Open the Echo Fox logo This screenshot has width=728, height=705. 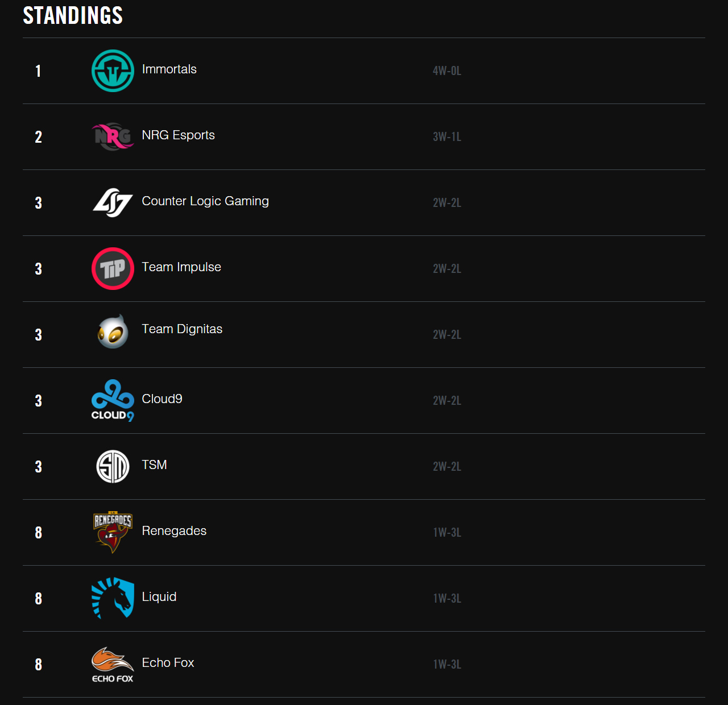(113, 664)
